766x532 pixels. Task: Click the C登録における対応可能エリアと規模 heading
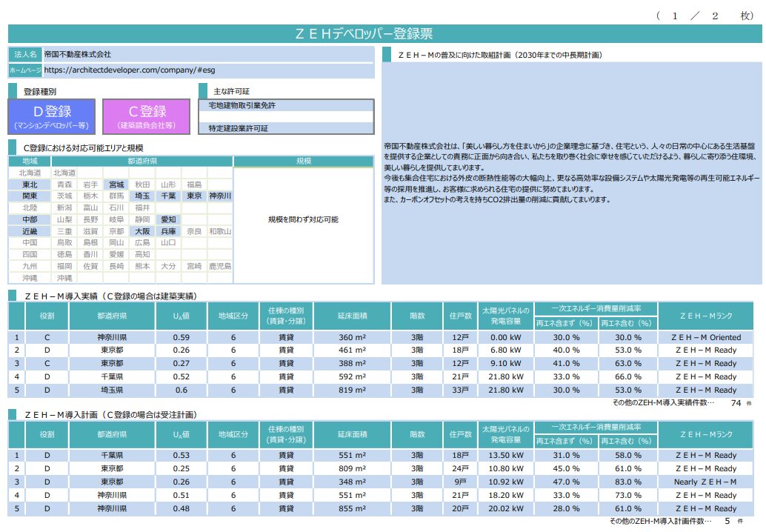point(83,148)
